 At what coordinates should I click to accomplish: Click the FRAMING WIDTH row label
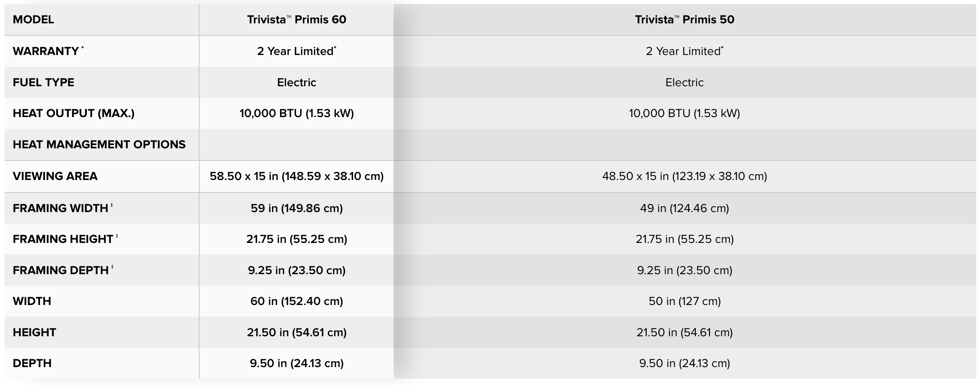click(x=60, y=208)
